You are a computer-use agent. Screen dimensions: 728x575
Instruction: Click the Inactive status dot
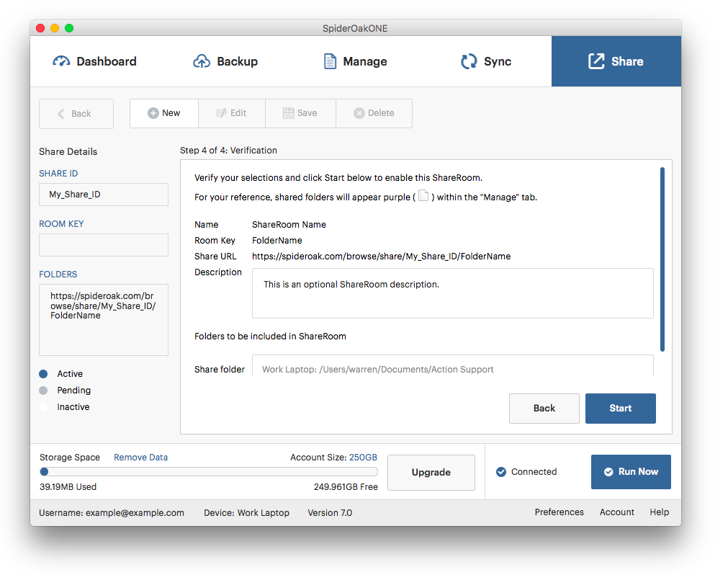pyautogui.click(x=44, y=407)
